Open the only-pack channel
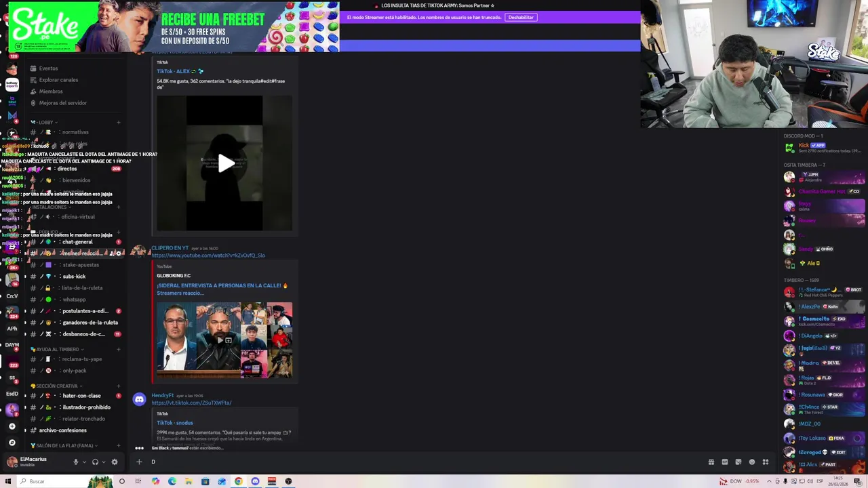 pyautogui.click(x=75, y=371)
